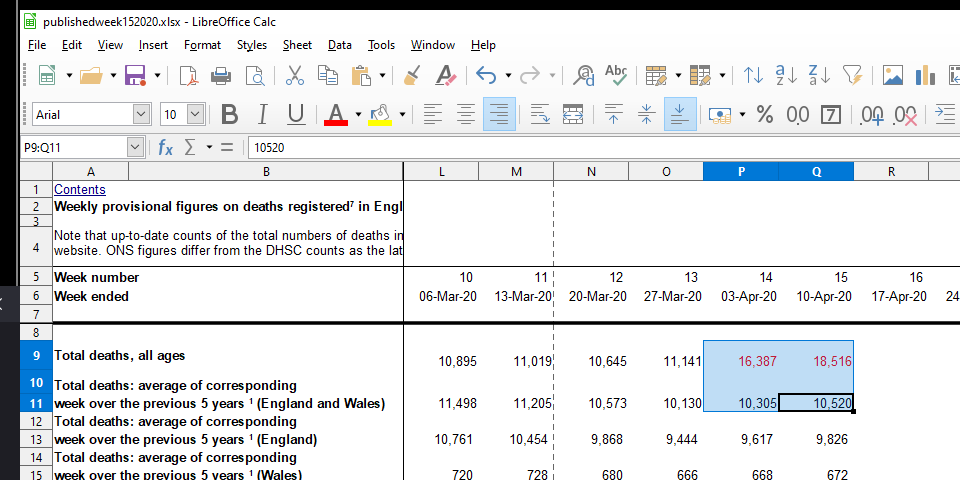The image size is (960, 480).
Task: Click the Function Wizard fx button
Action: [x=165, y=148]
